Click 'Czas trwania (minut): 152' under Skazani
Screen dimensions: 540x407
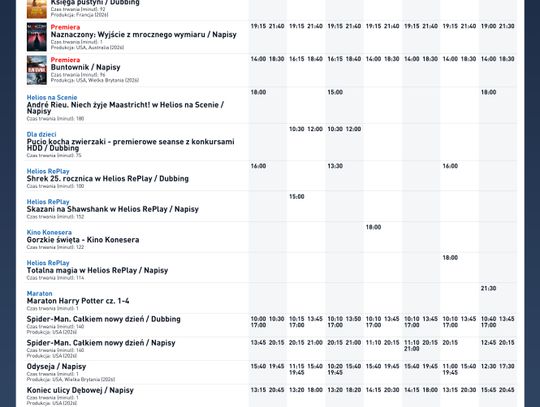[55, 217]
